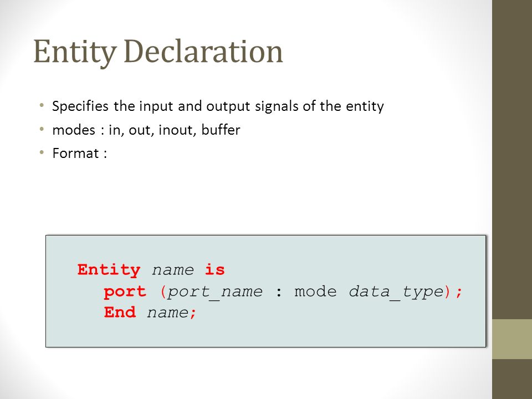This screenshot has width=532, height=399.
Task: Click the line 'modes : in, out, inout, buffer'
Action: point(146,130)
